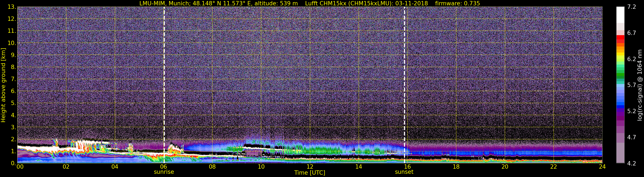Click the time axis tick label 04
The image size is (644, 177).
[115, 167]
